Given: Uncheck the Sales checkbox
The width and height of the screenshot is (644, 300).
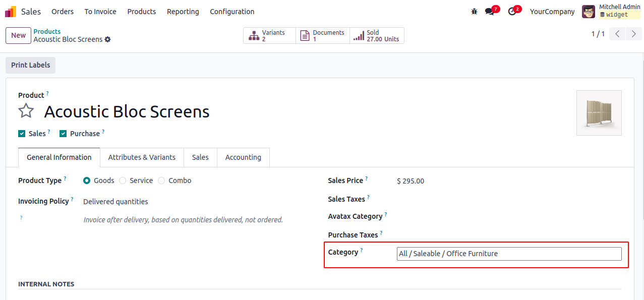Looking at the screenshot, I should coord(22,134).
